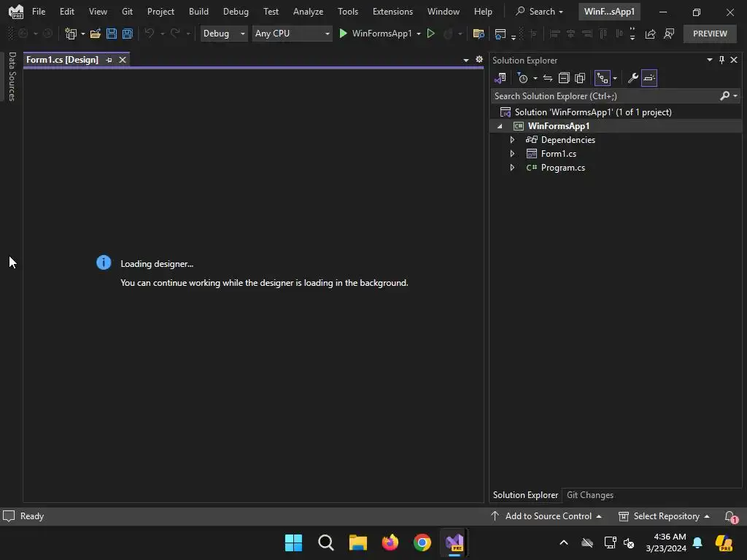Open the active documents list dropdown arrow
The height and width of the screenshot is (560, 747).
click(466, 60)
